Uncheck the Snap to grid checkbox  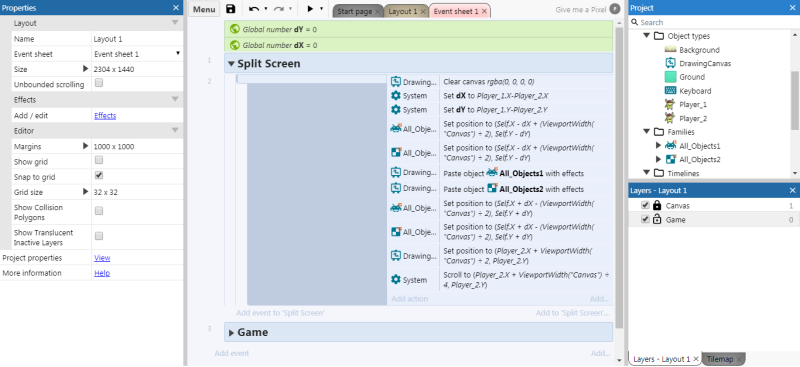(x=99, y=175)
